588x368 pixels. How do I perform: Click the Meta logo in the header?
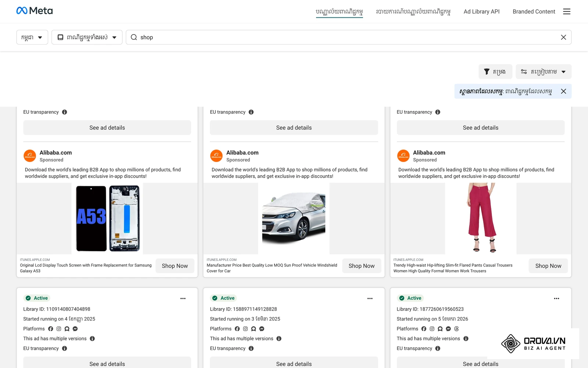pos(35,11)
